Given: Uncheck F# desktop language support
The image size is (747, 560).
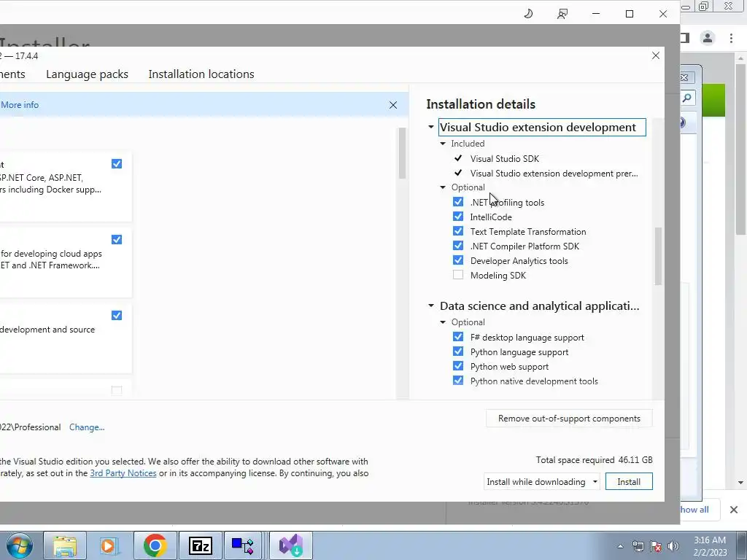Looking at the screenshot, I should (458, 337).
